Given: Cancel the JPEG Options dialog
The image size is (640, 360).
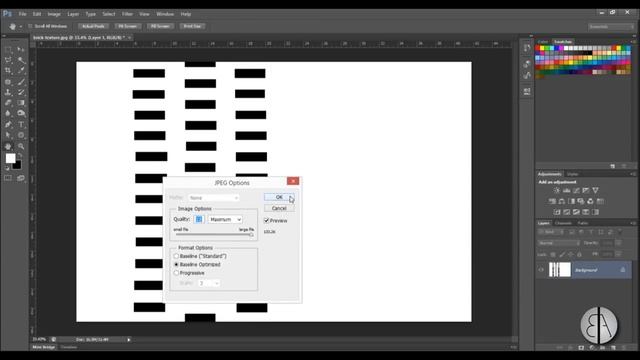Looking at the screenshot, I should click(279, 208).
